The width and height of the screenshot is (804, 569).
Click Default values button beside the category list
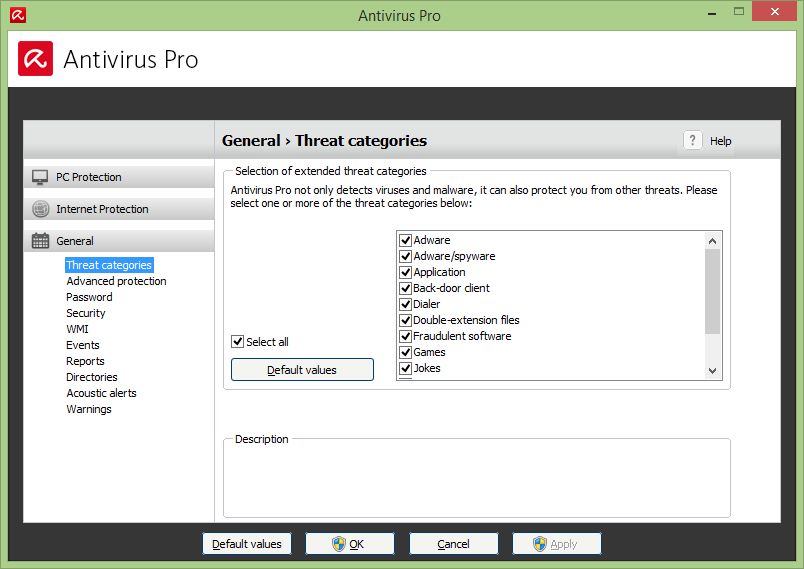pos(302,370)
